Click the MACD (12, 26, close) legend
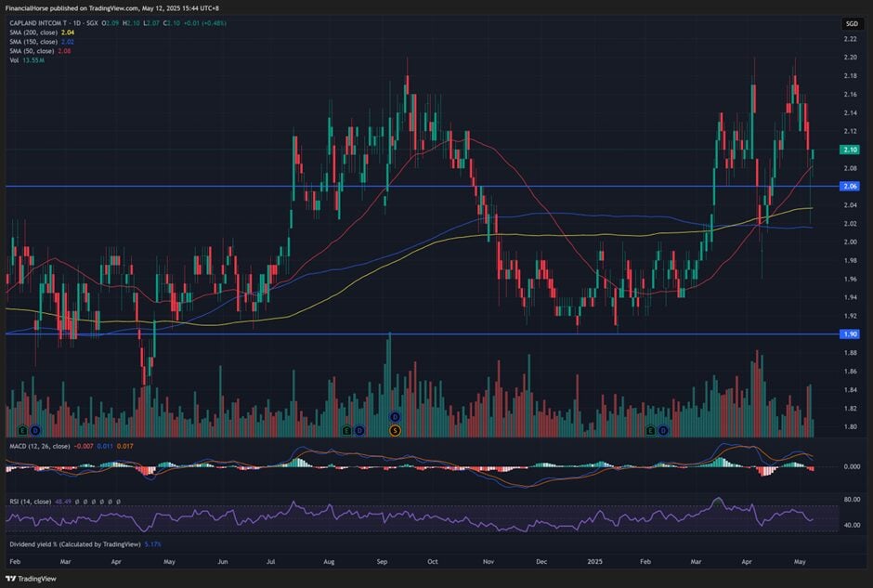The height and width of the screenshot is (588, 873). click(x=38, y=448)
